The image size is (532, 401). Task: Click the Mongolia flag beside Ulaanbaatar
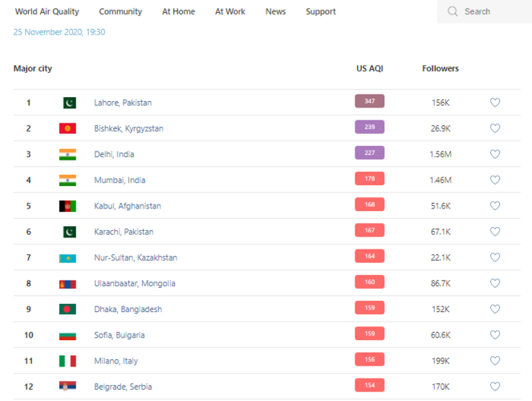coord(67,283)
